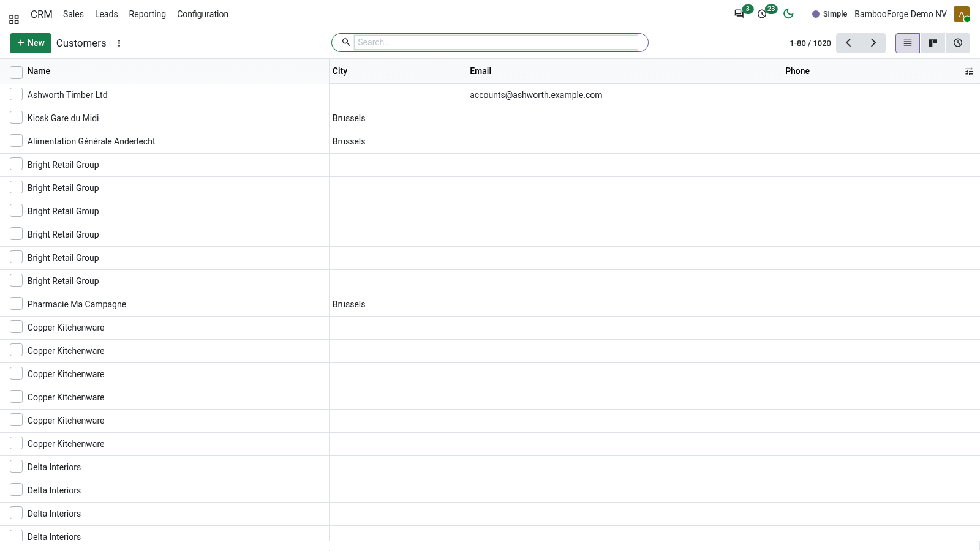Focus the Search input field
980x551 pixels.
497,42
